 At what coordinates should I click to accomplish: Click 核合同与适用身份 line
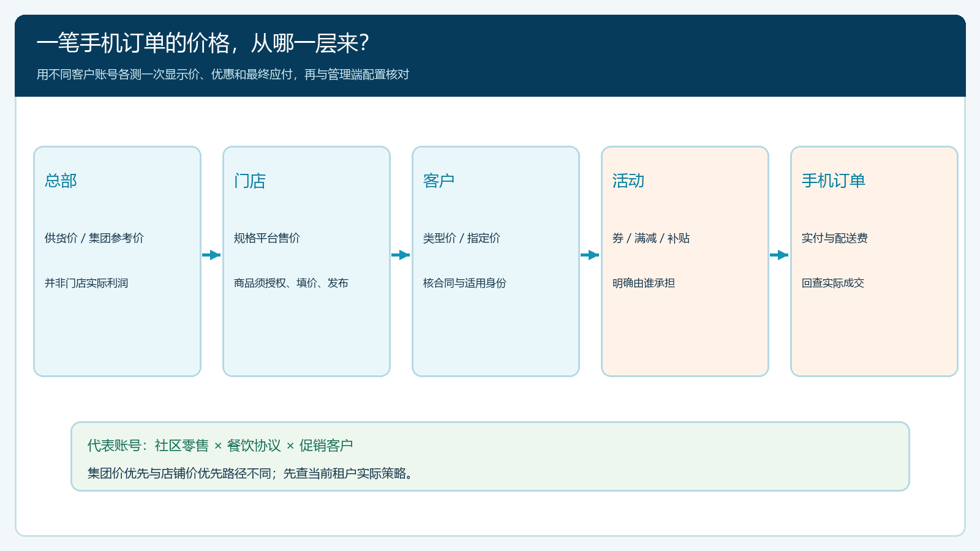[465, 283]
